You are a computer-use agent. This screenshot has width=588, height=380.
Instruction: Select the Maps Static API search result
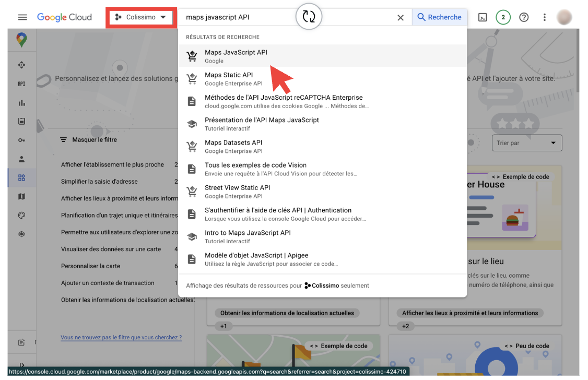tap(323, 79)
